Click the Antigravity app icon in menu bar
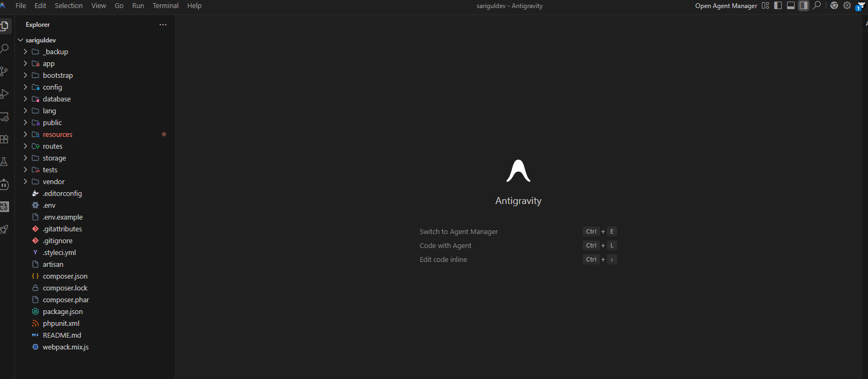The height and width of the screenshot is (379, 868). tap(3, 5)
